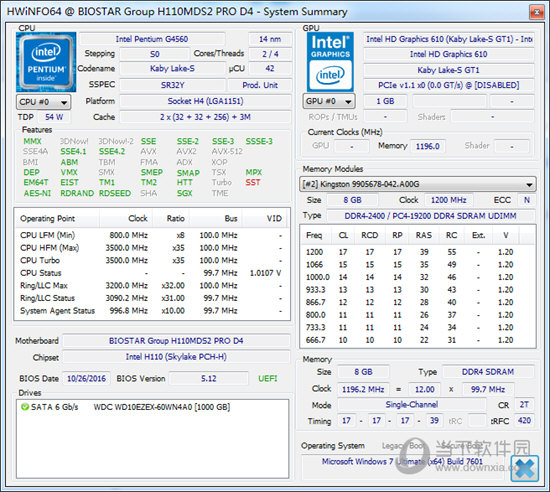550x492 pixels.
Task: Click the DDR4-2400 / PC4-19200 type field
Action: [430, 216]
